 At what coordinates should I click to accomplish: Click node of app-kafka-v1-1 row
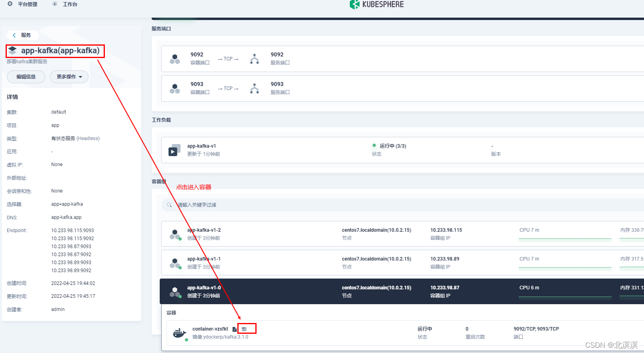pyautogui.click(x=376, y=259)
